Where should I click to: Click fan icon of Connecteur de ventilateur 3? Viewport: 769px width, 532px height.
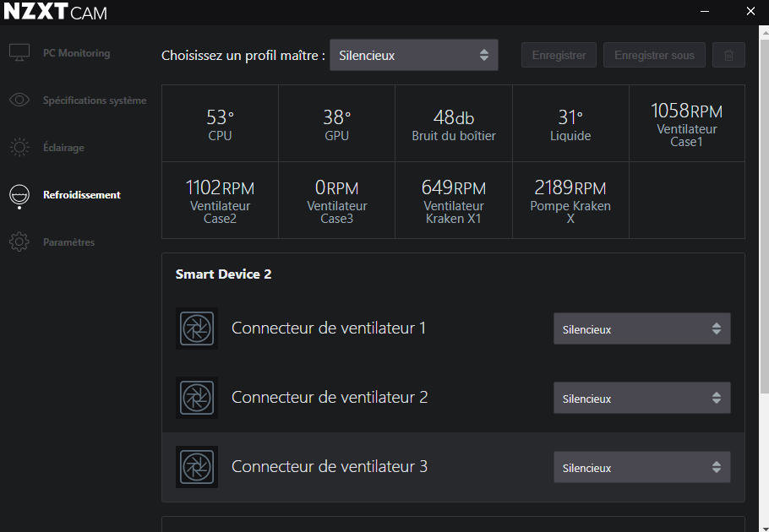pyautogui.click(x=197, y=467)
